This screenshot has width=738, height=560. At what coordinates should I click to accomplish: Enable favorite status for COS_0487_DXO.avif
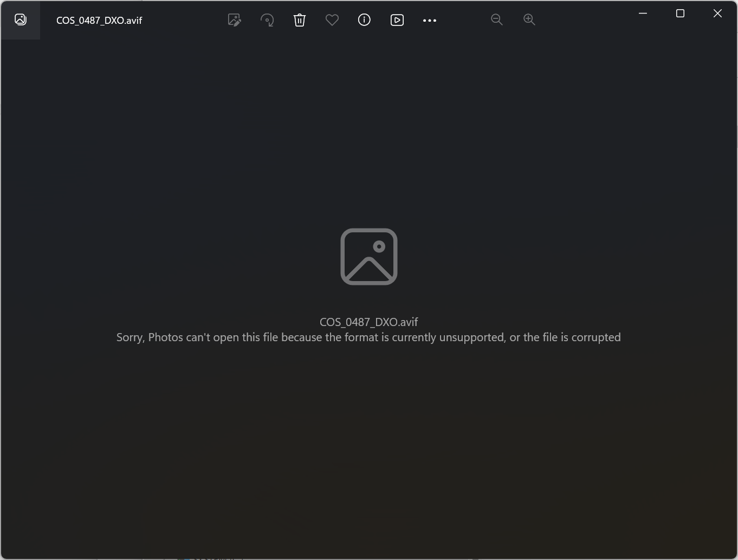(x=332, y=20)
